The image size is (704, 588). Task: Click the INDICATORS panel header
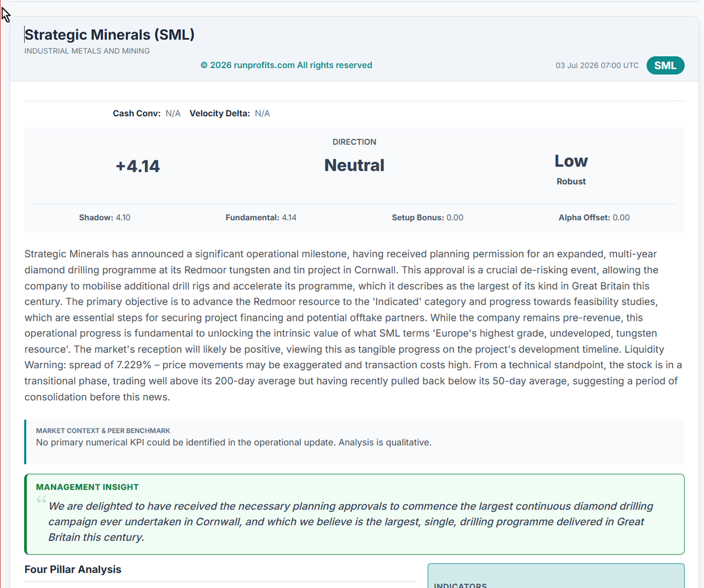click(461, 585)
